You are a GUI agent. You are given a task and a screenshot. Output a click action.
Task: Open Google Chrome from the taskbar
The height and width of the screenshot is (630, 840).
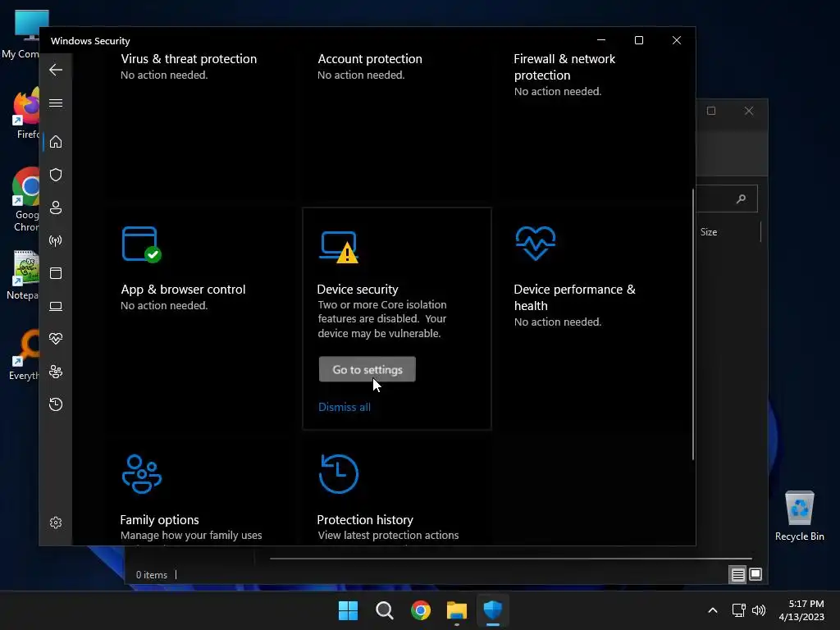(421, 610)
